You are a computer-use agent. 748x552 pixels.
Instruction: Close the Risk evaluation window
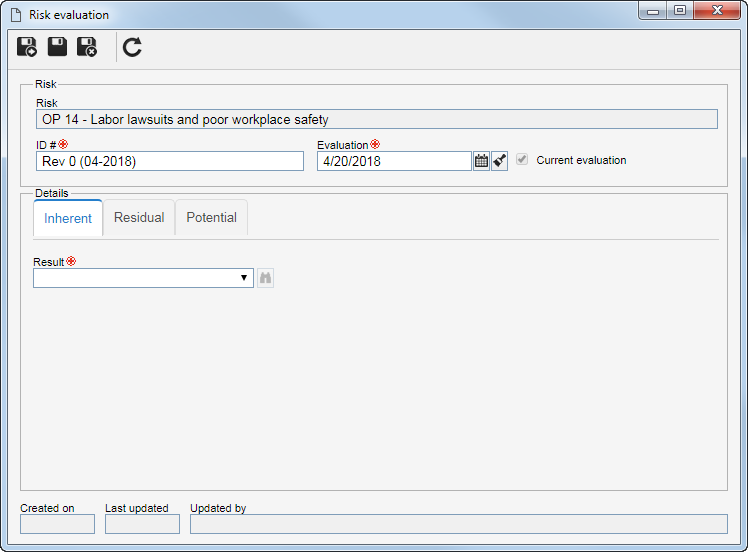tap(717, 10)
